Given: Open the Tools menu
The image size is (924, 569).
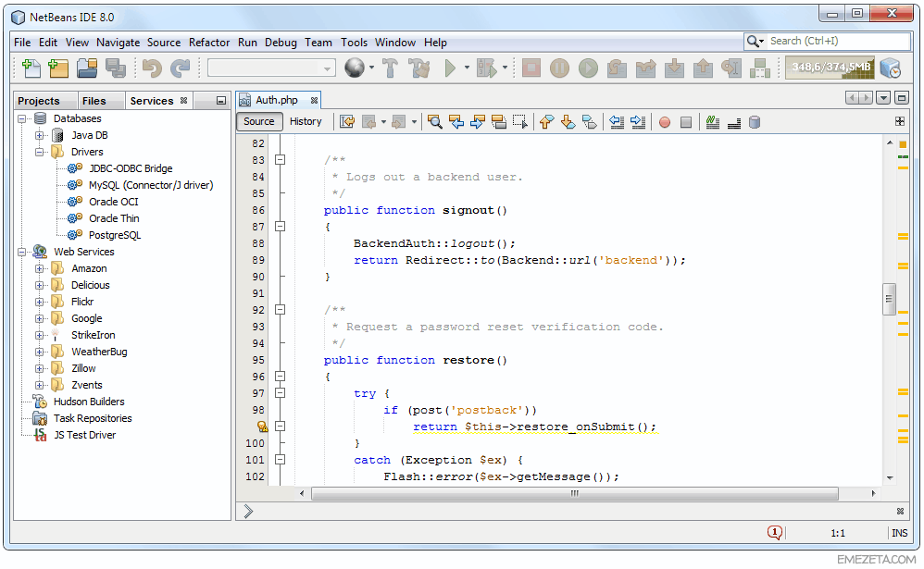Looking at the screenshot, I should pyautogui.click(x=355, y=43).
